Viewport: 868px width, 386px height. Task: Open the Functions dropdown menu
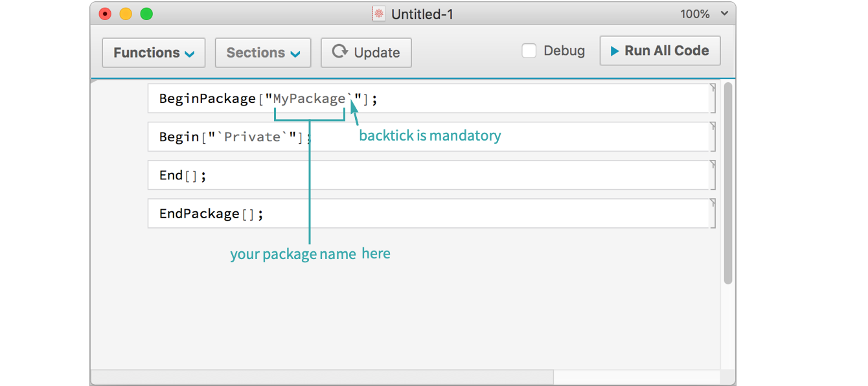pyautogui.click(x=154, y=52)
